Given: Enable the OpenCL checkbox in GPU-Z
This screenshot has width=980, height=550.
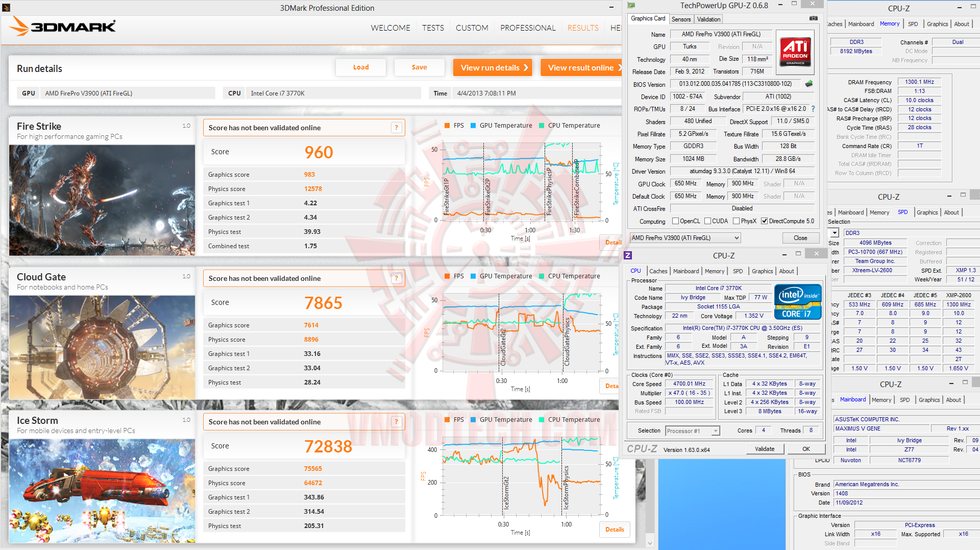Looking at the screenshot, I should coord(675,221).
